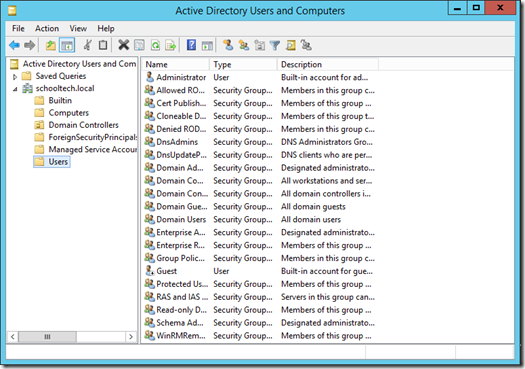Go up one level with folder icon
Screen dimensions: 525x369
tap(51, 45)
